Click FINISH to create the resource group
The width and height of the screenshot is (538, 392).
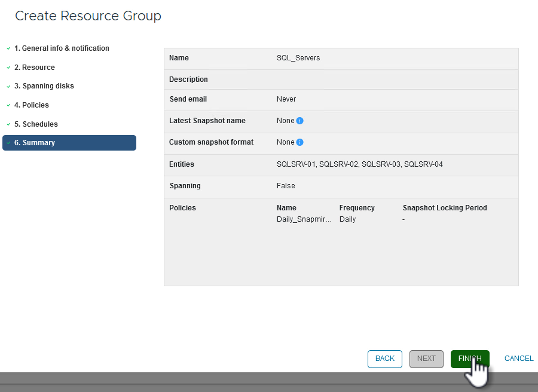(x=470, y=359)
